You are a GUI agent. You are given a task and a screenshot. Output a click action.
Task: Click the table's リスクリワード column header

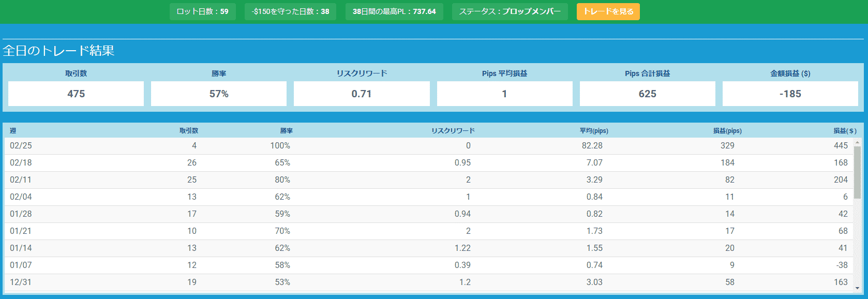tap(453, 131)
